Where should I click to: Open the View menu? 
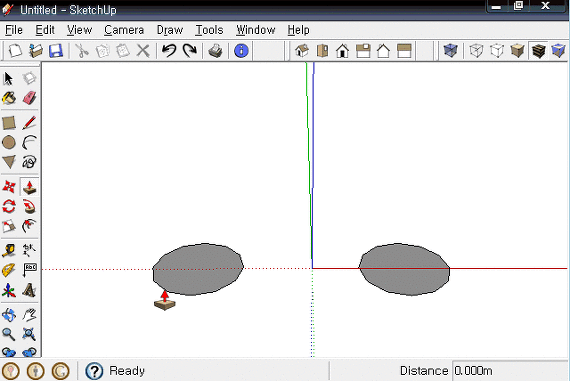tap(79, 30)
